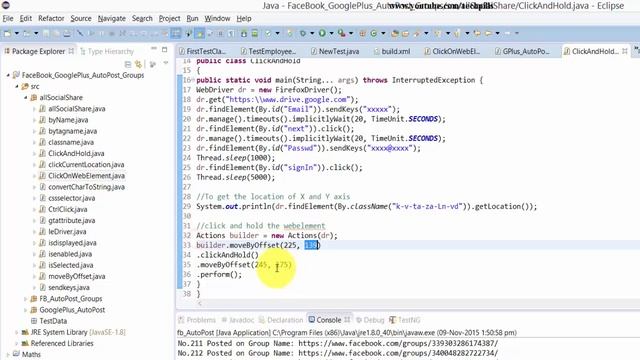
Task: Open the Debug button dropdown arrow
Action: click(312, 33)
